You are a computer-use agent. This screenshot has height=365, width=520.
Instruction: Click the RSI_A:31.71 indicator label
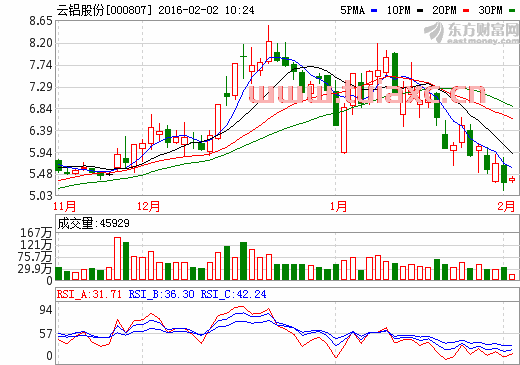(89, 294)
